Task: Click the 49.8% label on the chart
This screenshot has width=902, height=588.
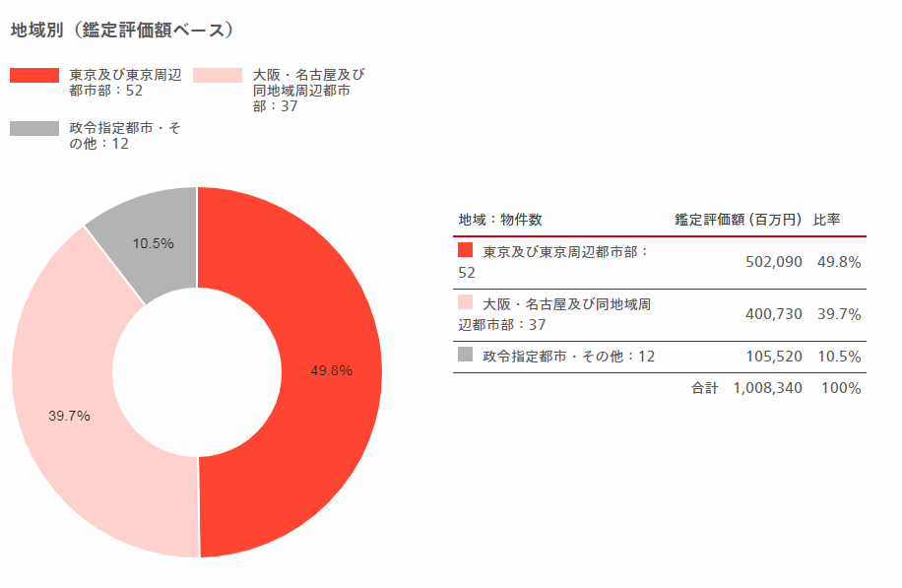Action: [332, 370]
